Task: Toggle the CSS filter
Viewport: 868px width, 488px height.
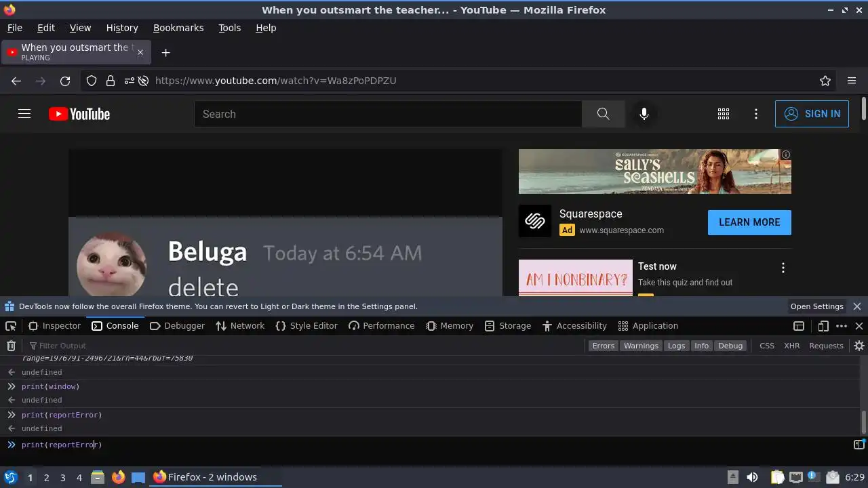Action: [767, 346]
